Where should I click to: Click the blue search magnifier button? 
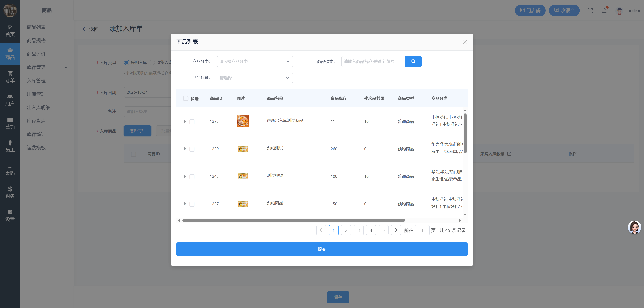[413, 61]
